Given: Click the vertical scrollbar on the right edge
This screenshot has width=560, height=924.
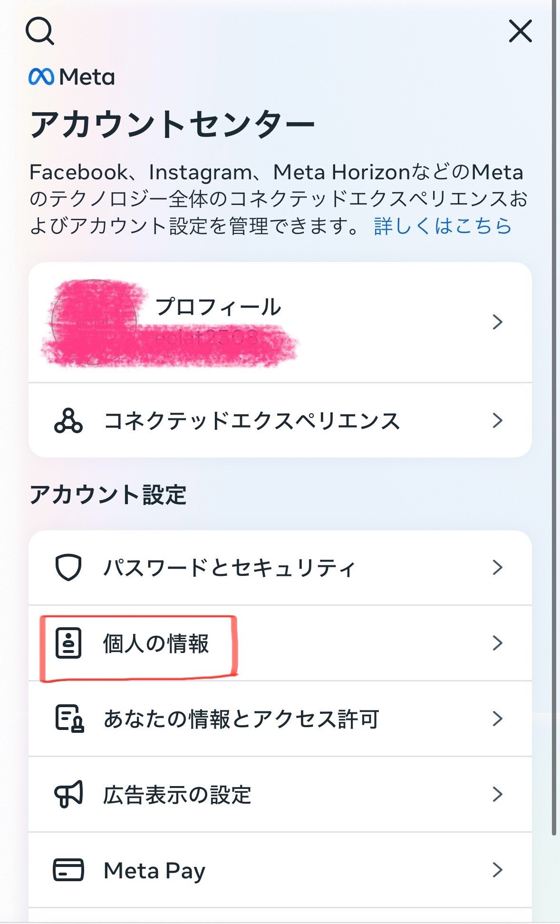Looking at the screenshot, I should [554, 418].
